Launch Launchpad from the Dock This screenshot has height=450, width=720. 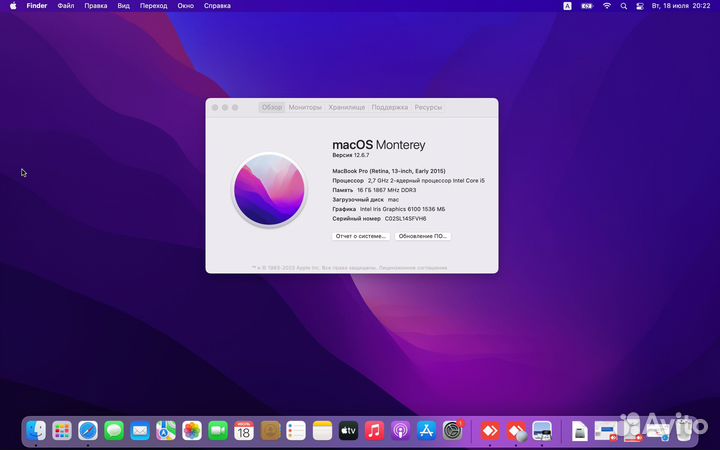click(x=62, y=431)
